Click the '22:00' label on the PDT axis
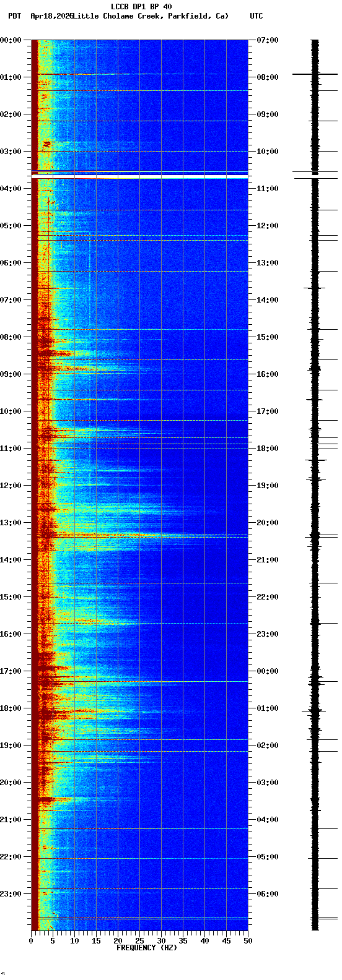Screen dimensions: 342x980 pyautogui.click(x=11, y=857)
